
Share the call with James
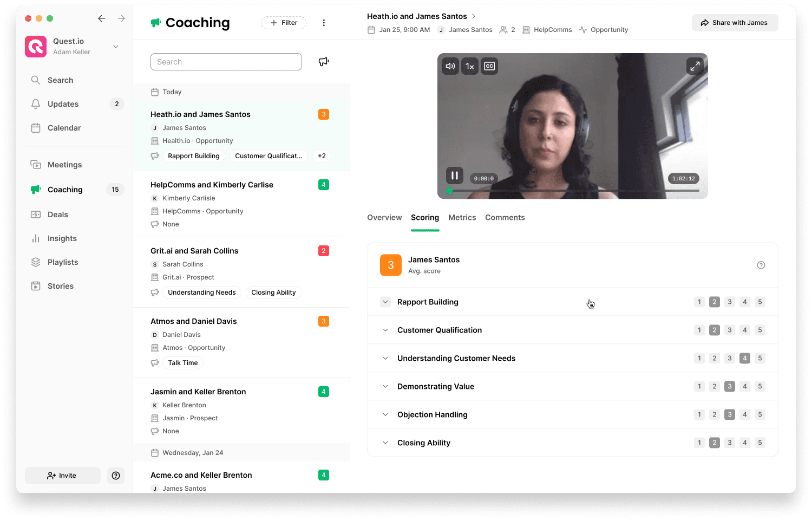click(x=735, y=23)
